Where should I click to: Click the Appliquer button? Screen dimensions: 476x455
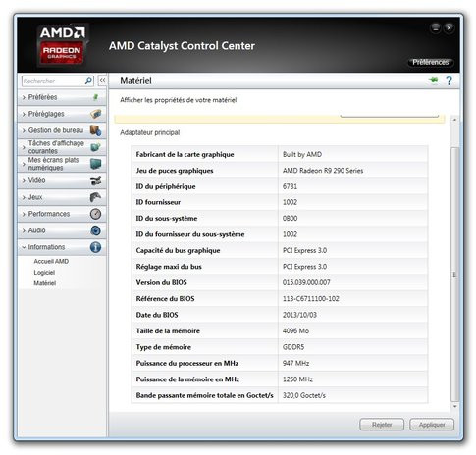(432, 425)
